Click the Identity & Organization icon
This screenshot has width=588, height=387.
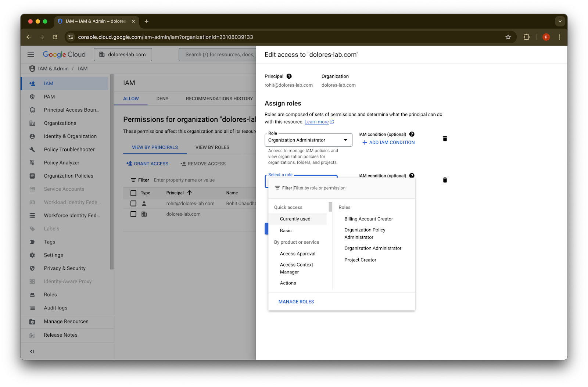[32, 136]
